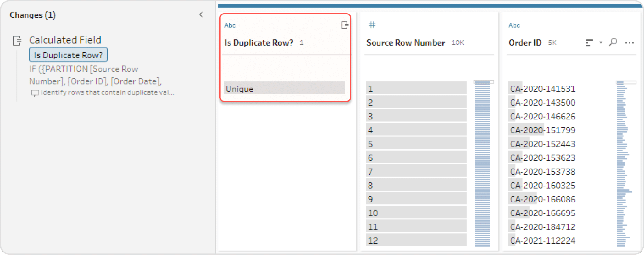The width and height of the screenshot is (644, 255).
Task: Open the calculated field badge on the highlighted card
Action: tap(345, 25)
